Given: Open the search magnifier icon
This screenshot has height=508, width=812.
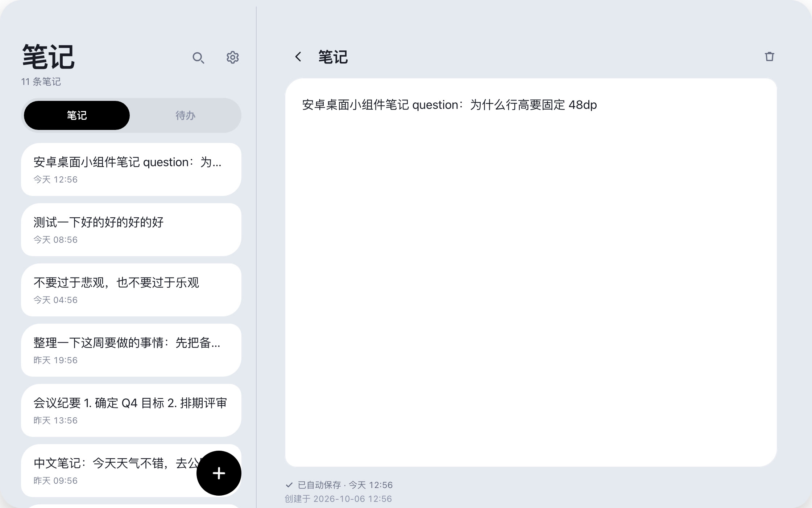Looking at the screenshot, I should point(198,58).
